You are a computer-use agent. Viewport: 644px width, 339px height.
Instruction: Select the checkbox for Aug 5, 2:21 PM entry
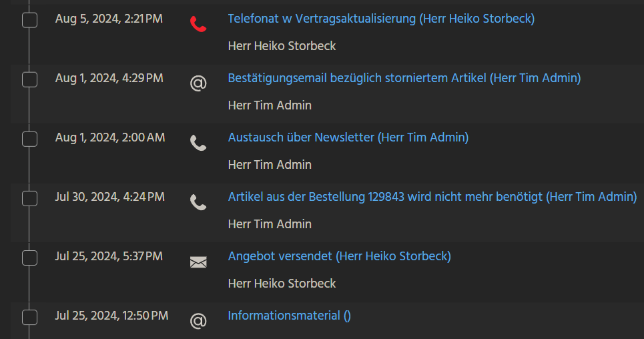(x=29, y=20)
